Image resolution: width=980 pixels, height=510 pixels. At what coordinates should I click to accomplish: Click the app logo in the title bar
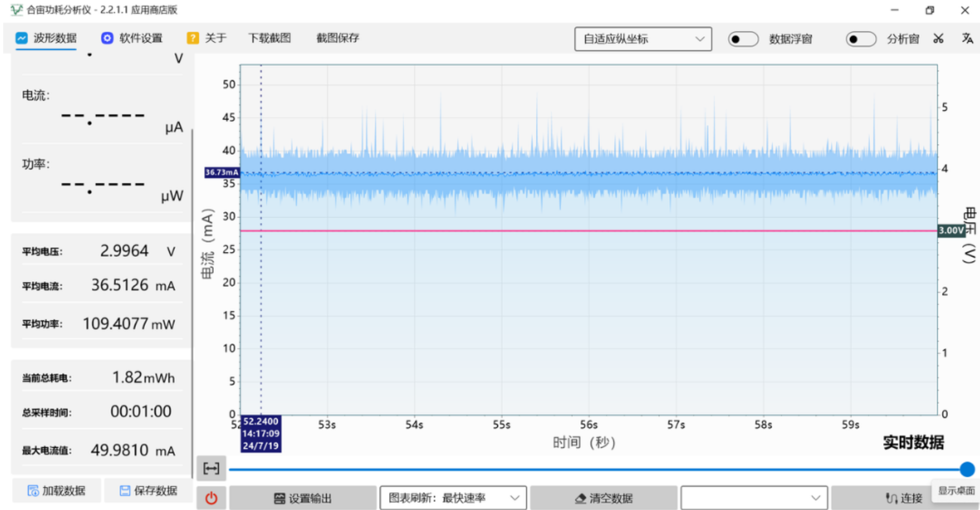pyautogui.click(x=16, y=10)
